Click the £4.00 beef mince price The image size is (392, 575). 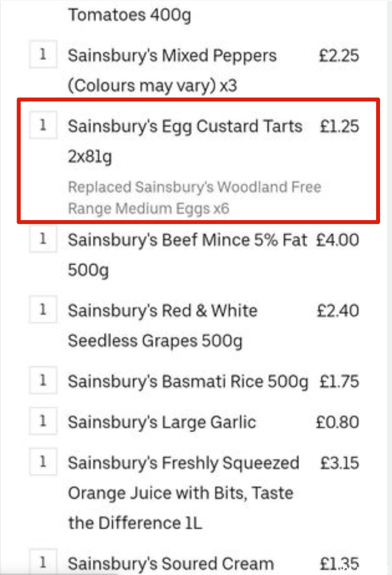coord(338,240)
